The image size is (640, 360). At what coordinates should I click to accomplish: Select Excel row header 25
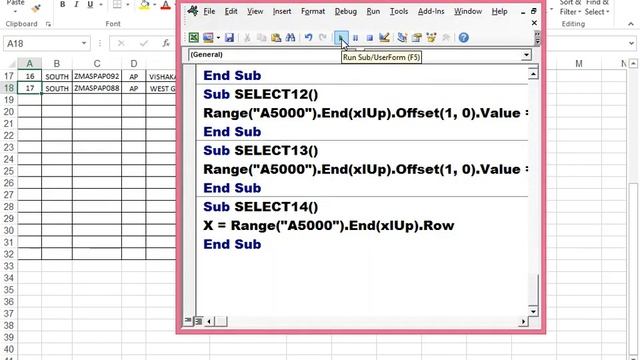click(9, 171)
